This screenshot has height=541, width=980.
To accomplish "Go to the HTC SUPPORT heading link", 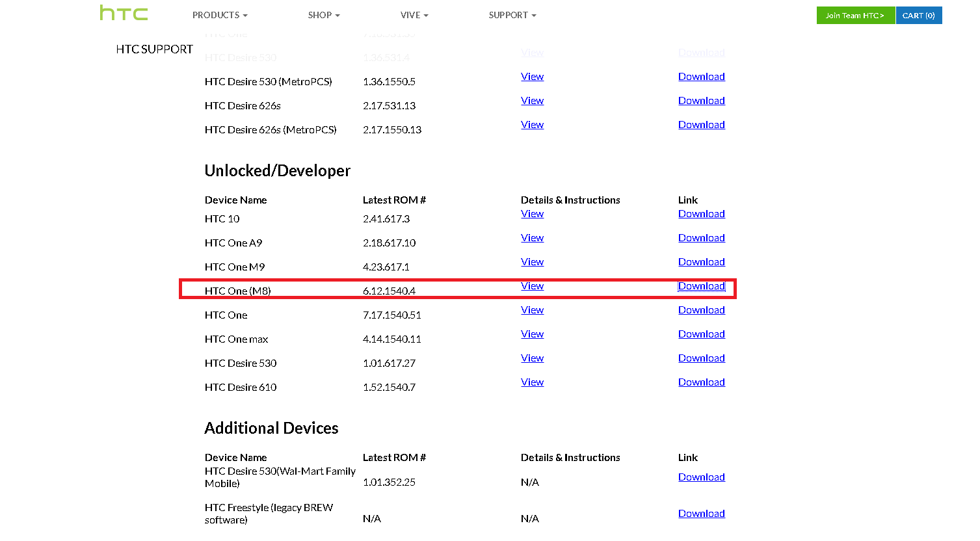I will [x=154, y=49].
